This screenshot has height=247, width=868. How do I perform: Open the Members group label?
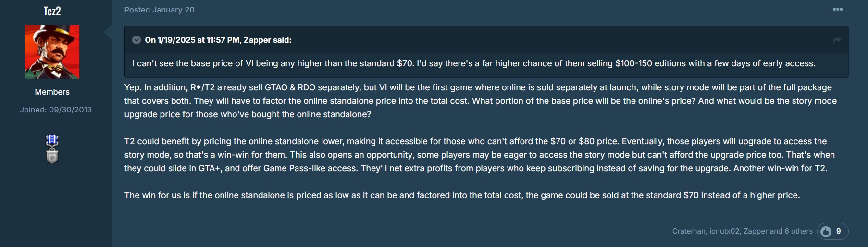[x=52, y=92]
